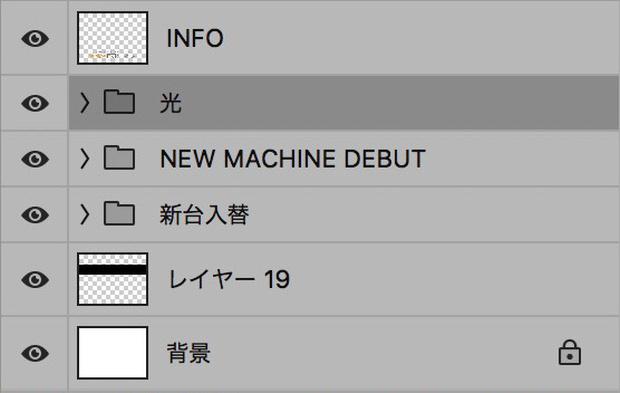Click the lock icon on 背景 layer
Image resolution: width=620 pixels, height=393 pixels.
[x=569, y=352]
